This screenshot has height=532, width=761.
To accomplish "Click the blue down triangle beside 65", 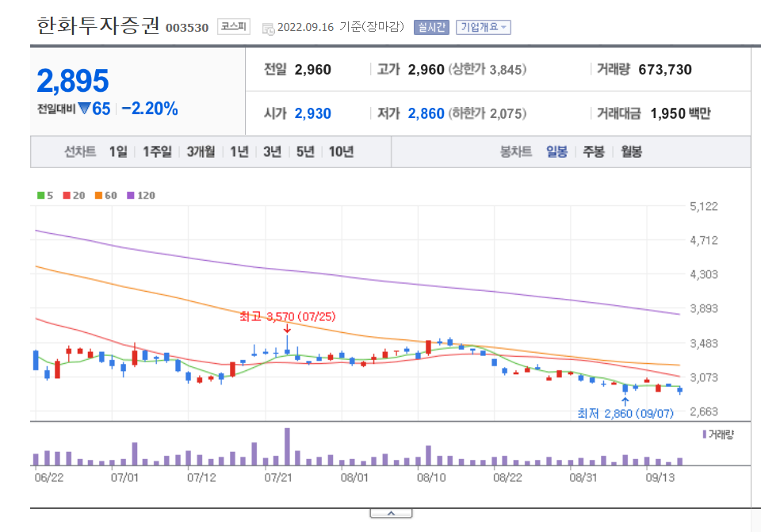I will tap(85, 109).
